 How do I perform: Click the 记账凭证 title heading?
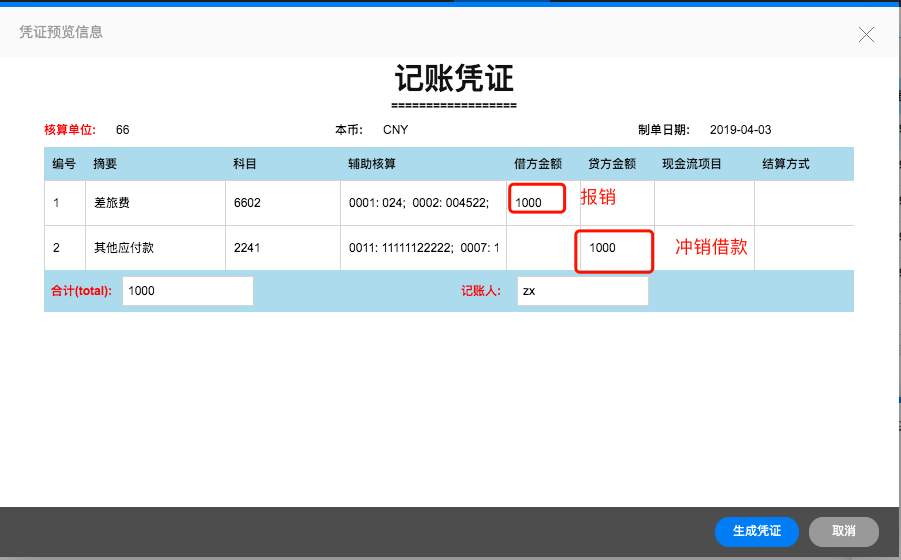[454, 78]
